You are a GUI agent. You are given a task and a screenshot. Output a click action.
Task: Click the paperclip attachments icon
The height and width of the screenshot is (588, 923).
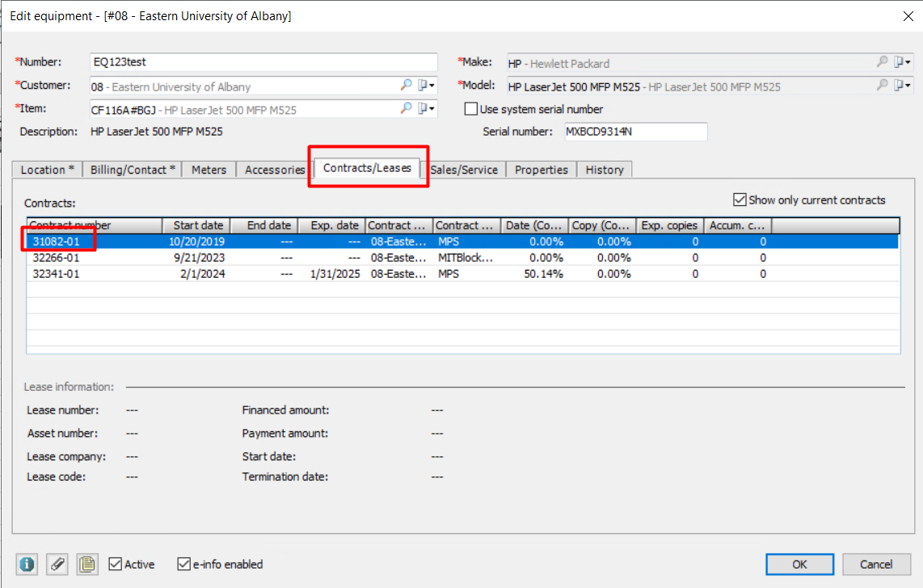point(57,565)
